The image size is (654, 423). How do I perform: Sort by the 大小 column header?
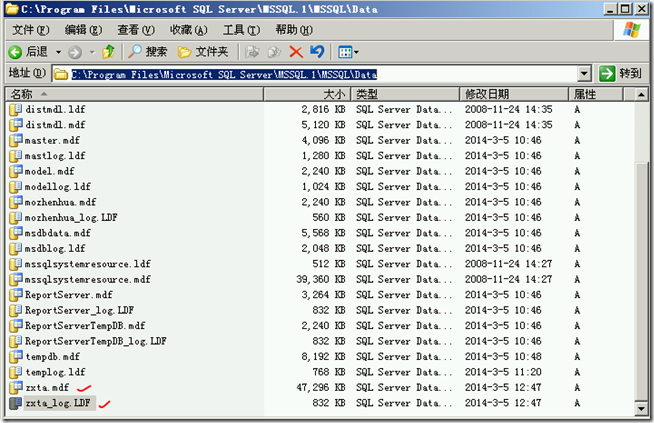(307, 94)
